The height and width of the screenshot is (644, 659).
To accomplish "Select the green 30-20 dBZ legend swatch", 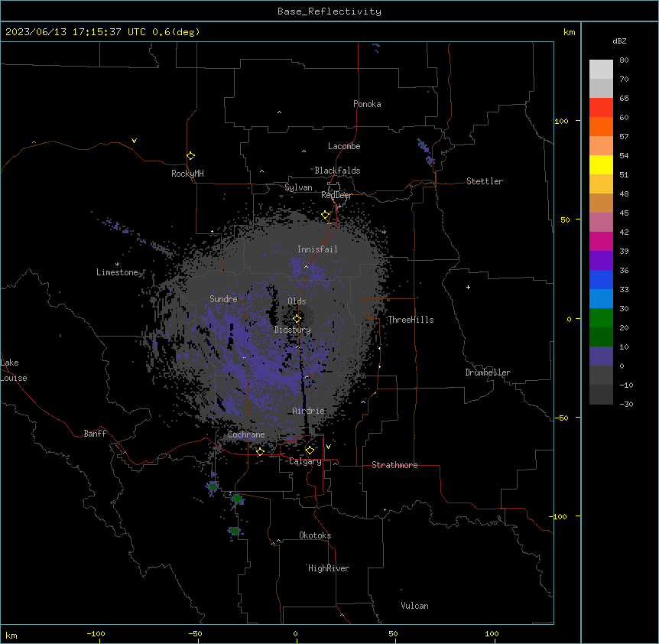I will [x=601, y=318].
